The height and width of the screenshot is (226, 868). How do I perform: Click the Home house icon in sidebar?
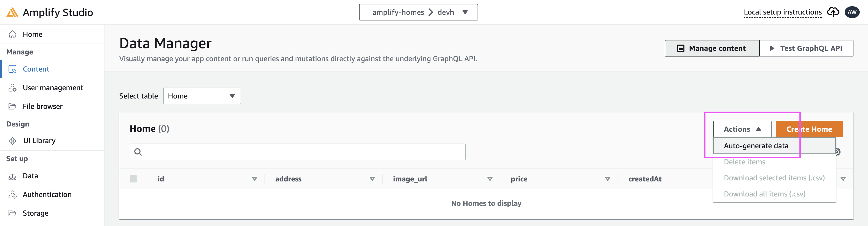click(x=12, y=34)
